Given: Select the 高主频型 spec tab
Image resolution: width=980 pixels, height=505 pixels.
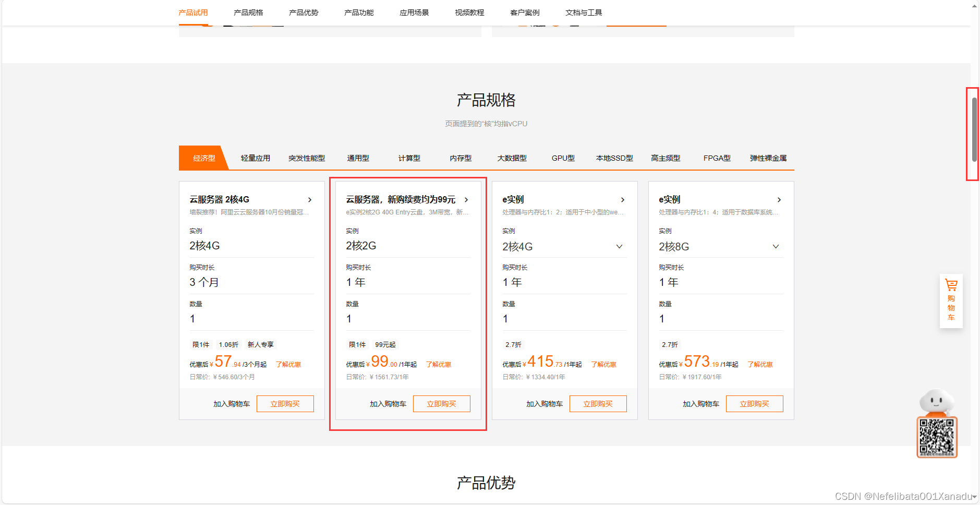Looking at the screenshot, I should coord(666,158).
